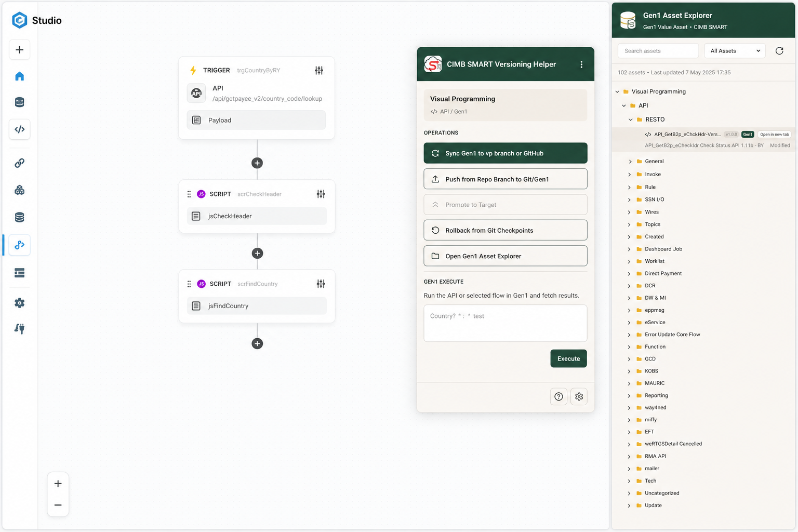
Task: Expand the Wires folder
Action: coord(630,212)
